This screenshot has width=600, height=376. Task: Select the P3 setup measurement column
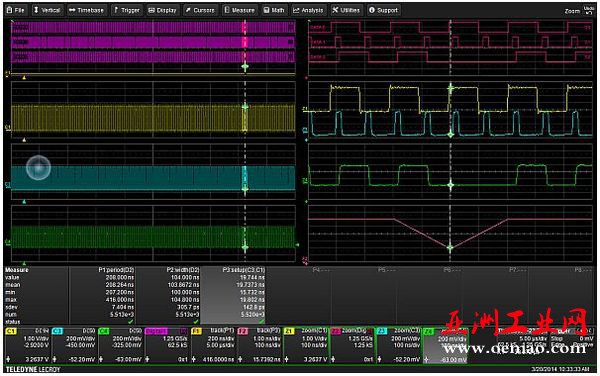click(233, 295)
